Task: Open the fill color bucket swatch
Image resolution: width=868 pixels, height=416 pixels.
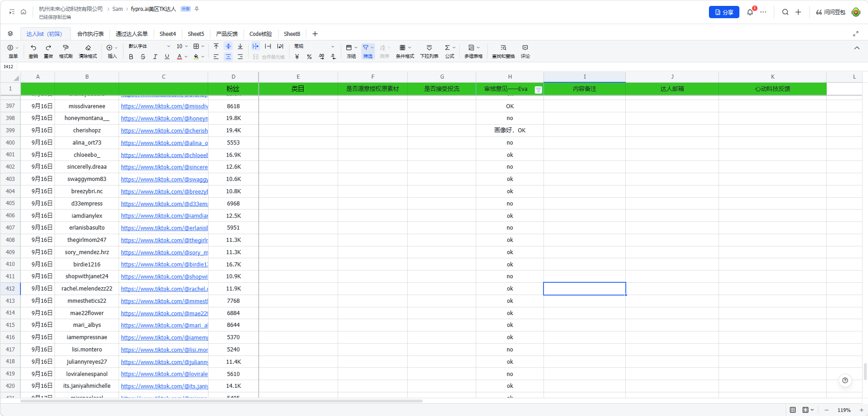Action: tap(196, 57)
